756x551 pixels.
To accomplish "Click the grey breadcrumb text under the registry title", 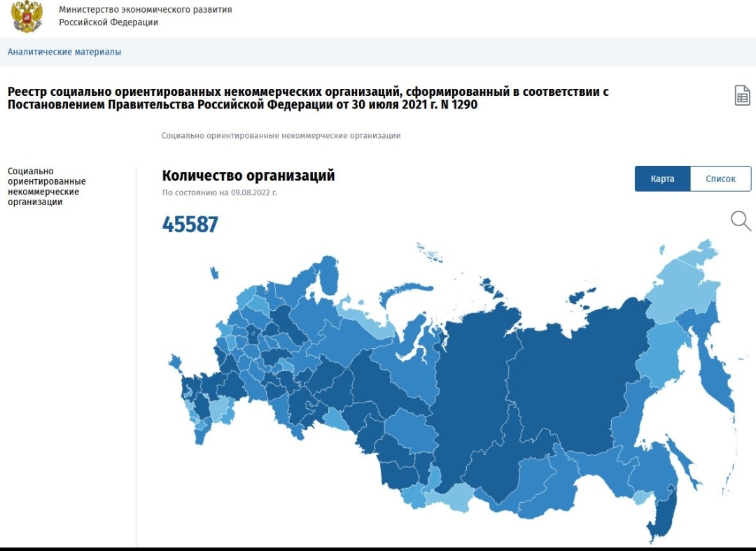I will (281, 136).
